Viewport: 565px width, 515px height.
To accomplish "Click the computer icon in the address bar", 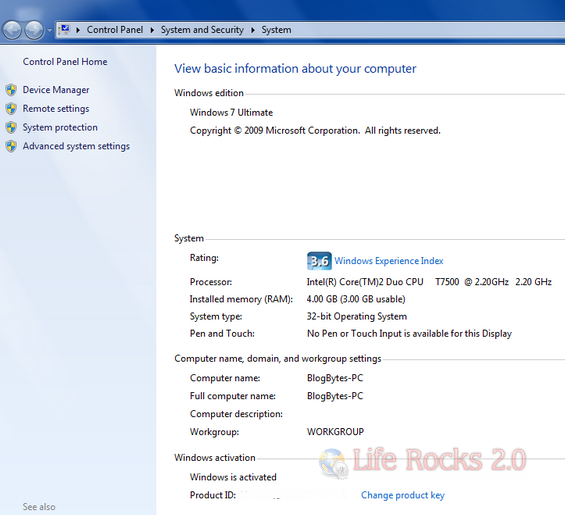I will (x=65, y=30).
